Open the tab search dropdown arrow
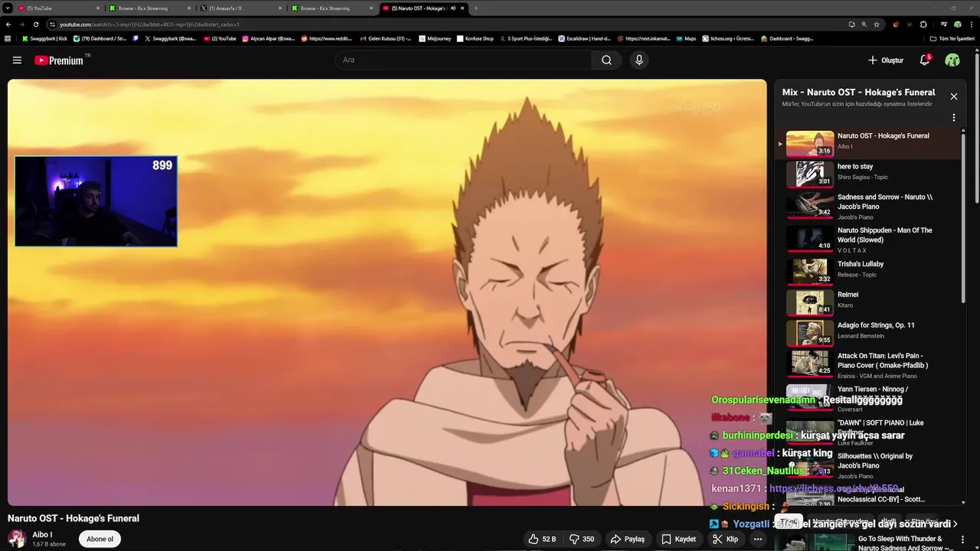980x551 pixels. pos(7,8)
